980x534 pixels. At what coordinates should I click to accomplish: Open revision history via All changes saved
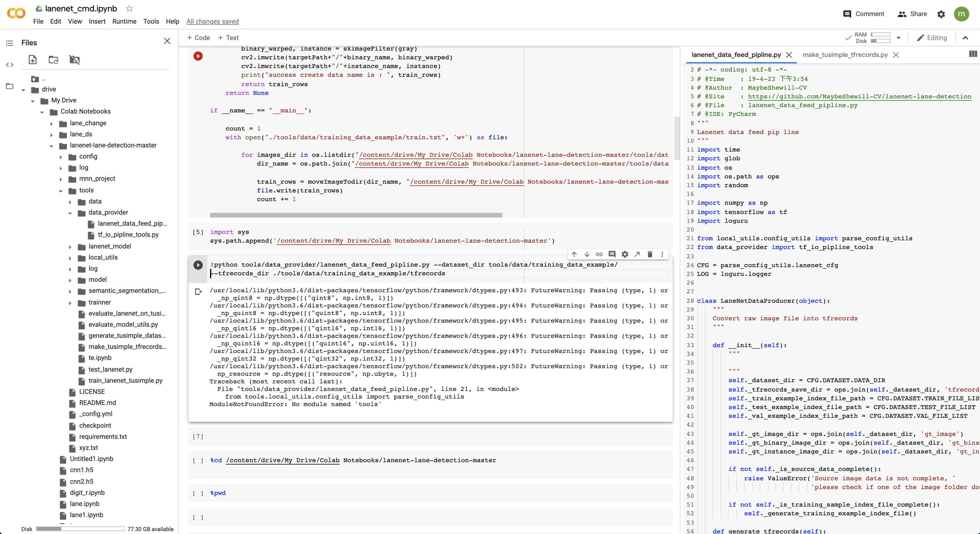pos(213,21)
